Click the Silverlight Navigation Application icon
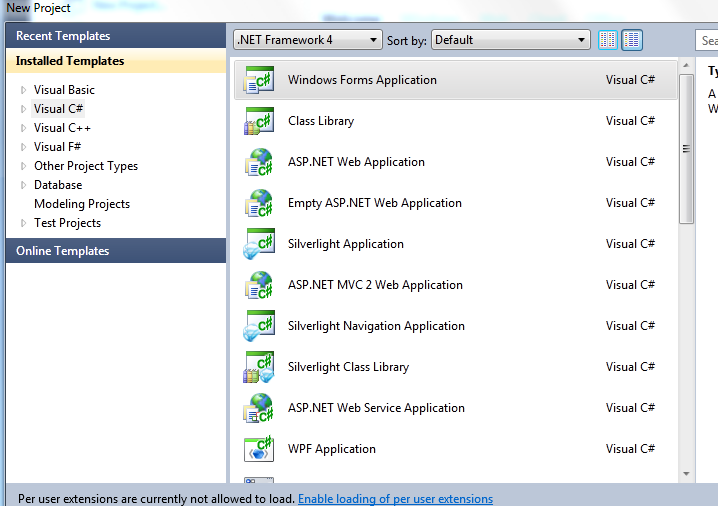The width and height of the screenshot is (718, 506). [x=259, y=326]
